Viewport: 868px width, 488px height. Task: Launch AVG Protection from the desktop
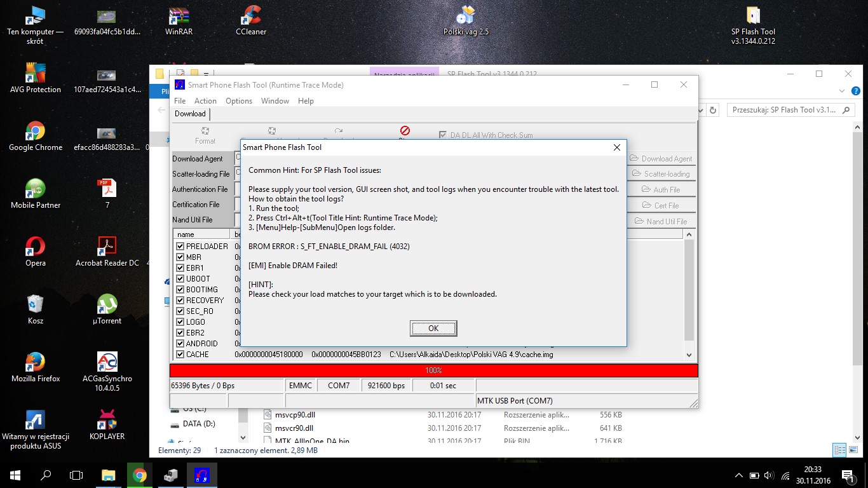pos(36,78)
